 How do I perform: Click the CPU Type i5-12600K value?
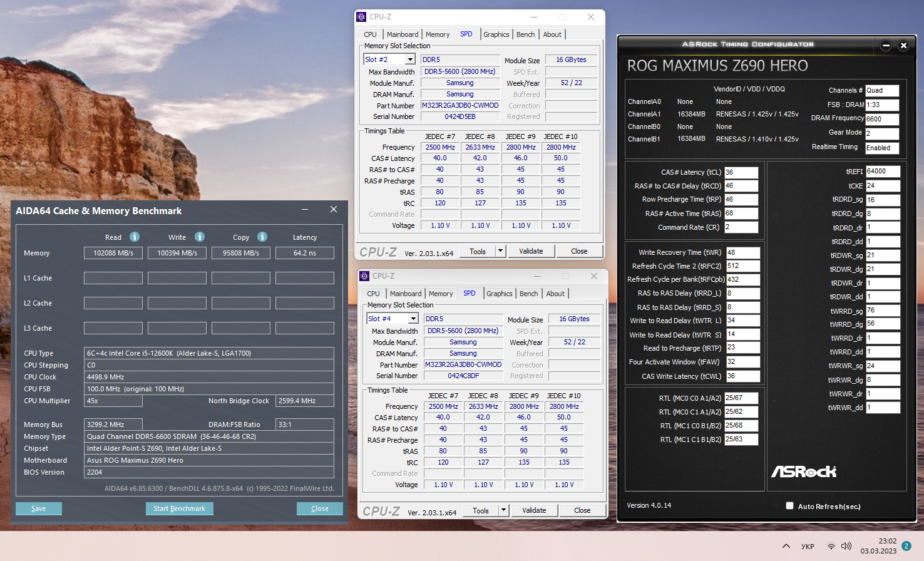point(209,353)
